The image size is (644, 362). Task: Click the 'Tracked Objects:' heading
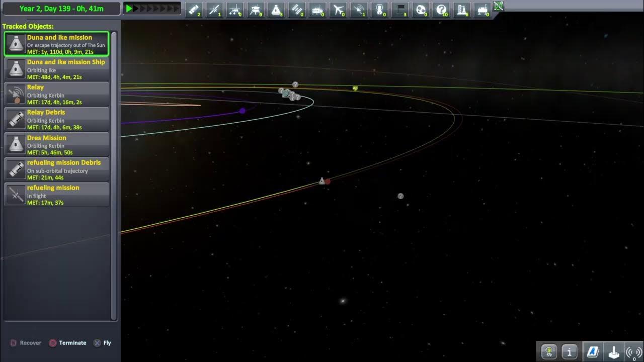click(x=28, y=26)
